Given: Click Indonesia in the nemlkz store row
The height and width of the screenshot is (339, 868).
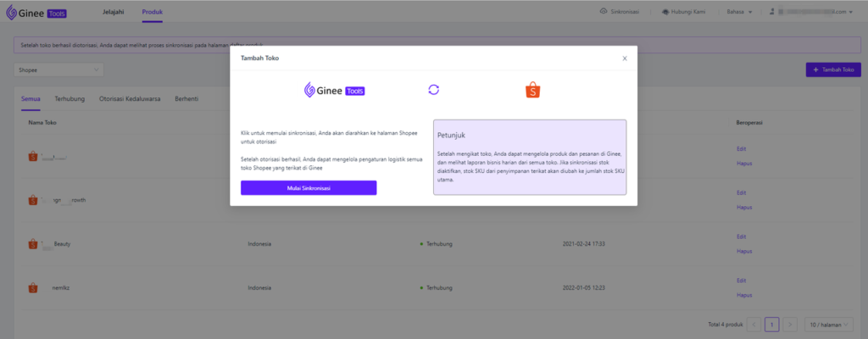Looking at the screenshot, I should coord(259,288).
